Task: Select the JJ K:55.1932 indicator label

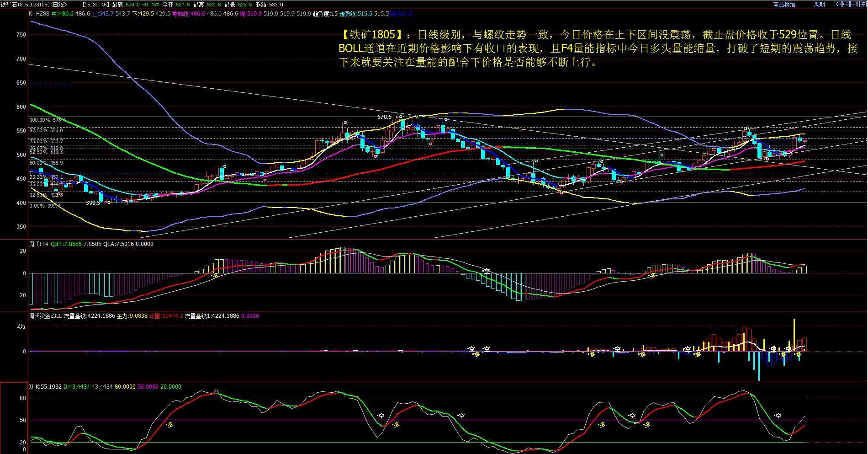Action: [x=45, y=387]
